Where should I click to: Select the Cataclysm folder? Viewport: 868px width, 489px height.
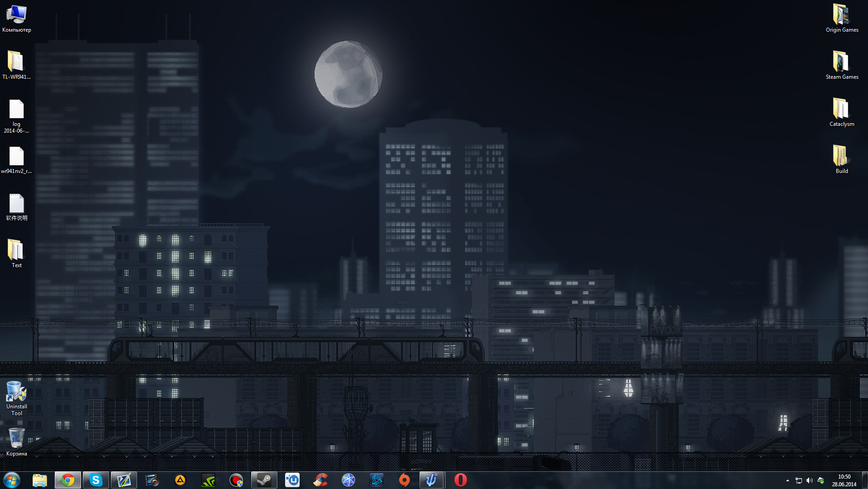[842, 113]
